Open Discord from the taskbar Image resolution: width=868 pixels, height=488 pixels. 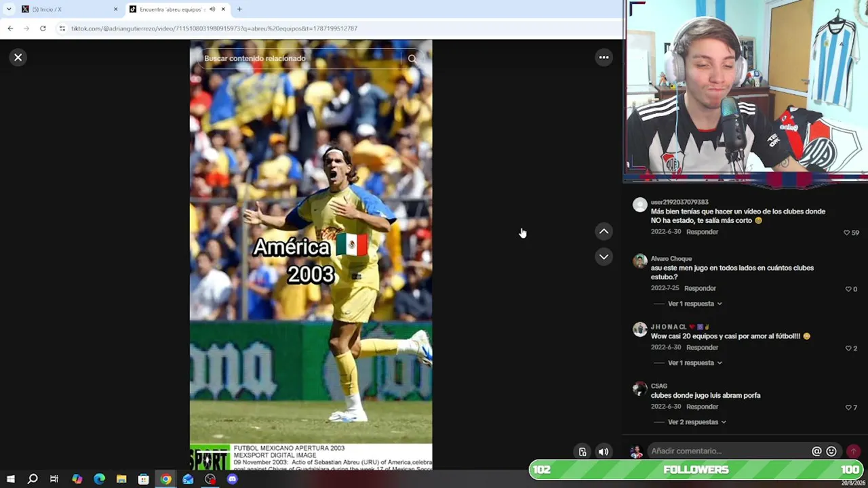233,479
